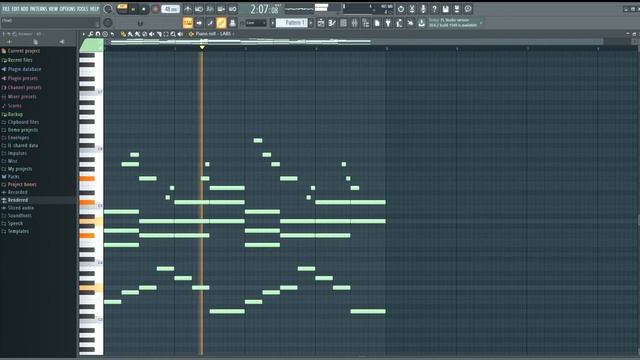Screen dimensions: 640x360
Task: Click the project info page icon
Action: [x=377, y=23]
